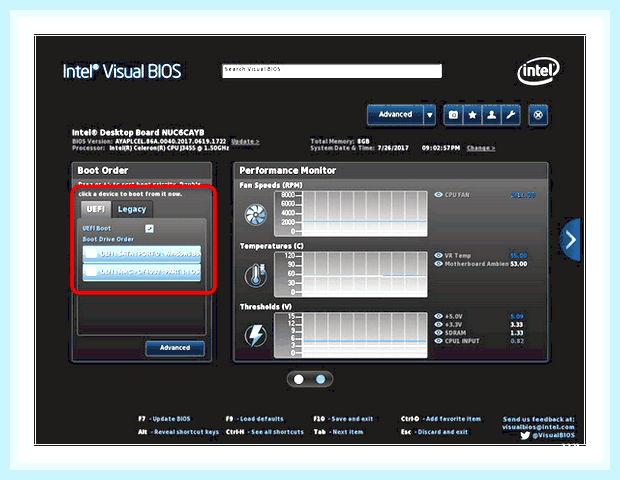Click the fan speed icon
This screenshot has width=620, height=480.
coord(256,215)
